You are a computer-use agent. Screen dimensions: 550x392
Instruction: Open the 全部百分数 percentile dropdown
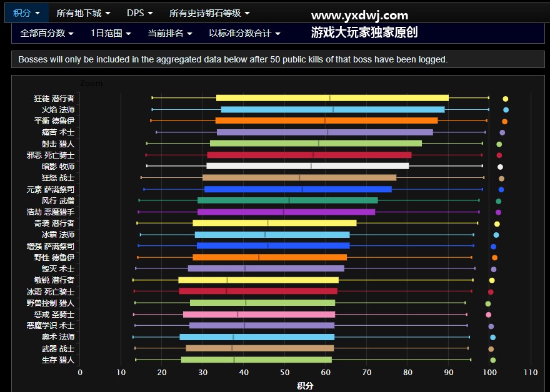[x=47, y=33]
